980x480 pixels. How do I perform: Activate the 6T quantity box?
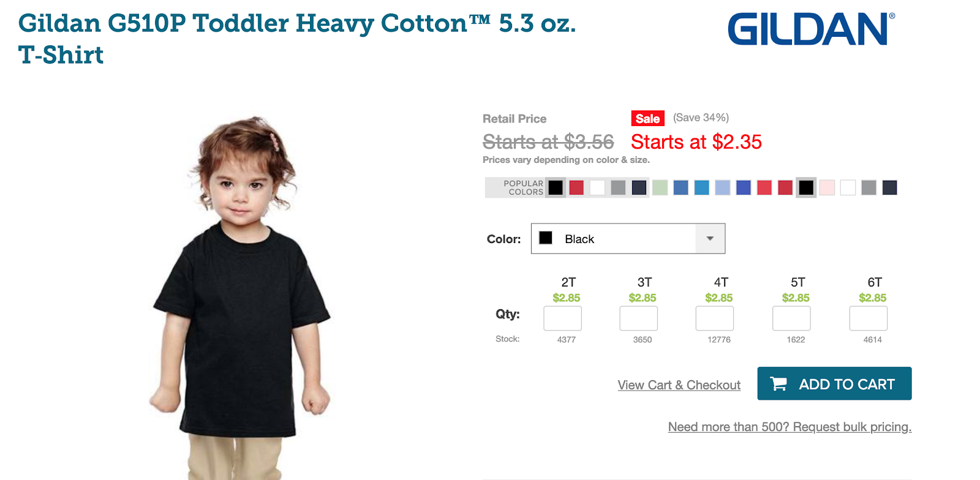pyautogui.click(x=868, y=318)
